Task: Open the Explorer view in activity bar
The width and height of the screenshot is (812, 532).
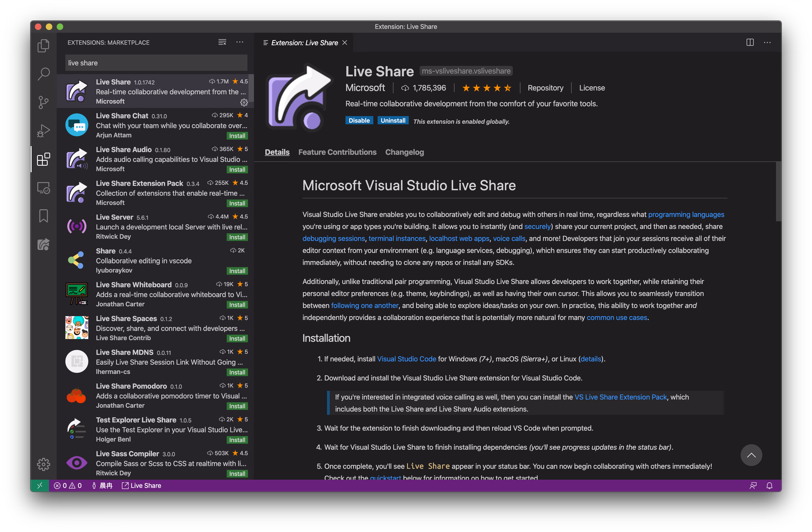Action: 43,46
